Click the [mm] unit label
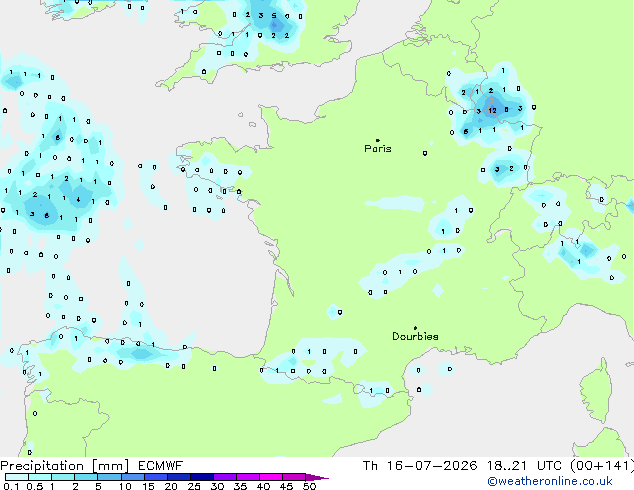Screen dimensions: 634x490 111,466
